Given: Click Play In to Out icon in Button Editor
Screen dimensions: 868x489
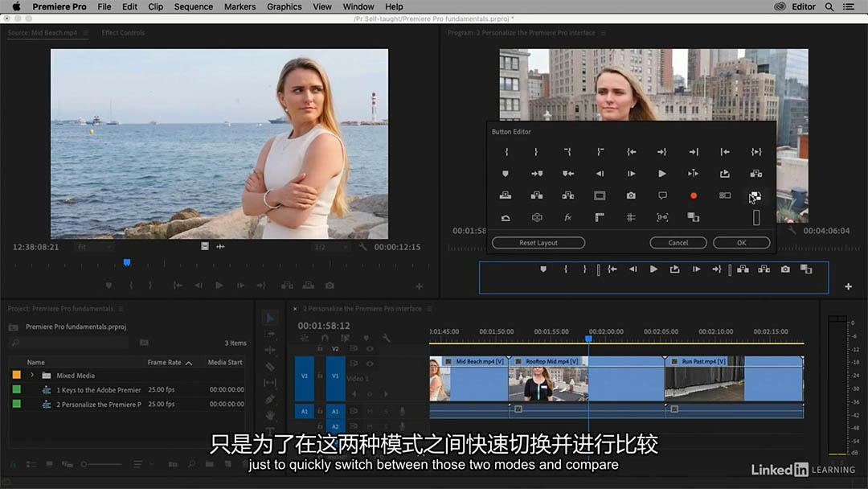Looking at the screenshot, I should click(756, 152).
